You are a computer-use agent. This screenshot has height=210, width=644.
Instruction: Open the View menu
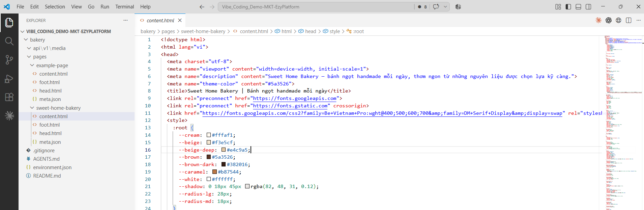[77, 7]
